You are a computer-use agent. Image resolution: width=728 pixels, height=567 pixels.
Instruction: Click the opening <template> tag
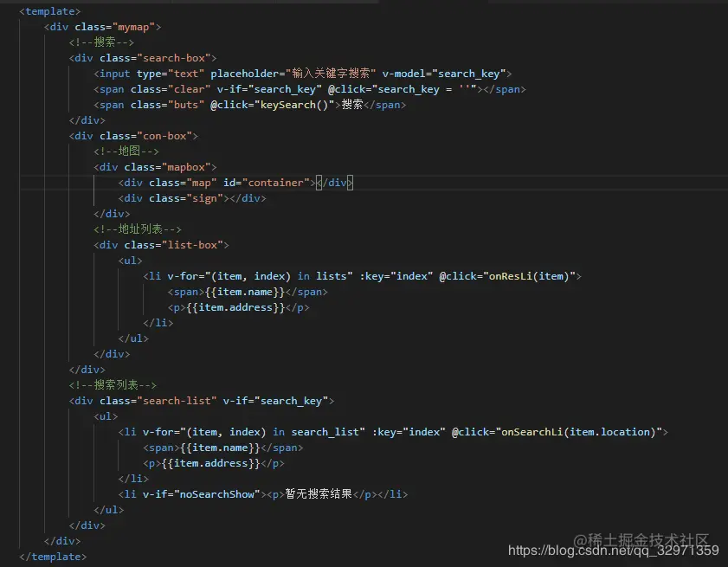point(49,11)
